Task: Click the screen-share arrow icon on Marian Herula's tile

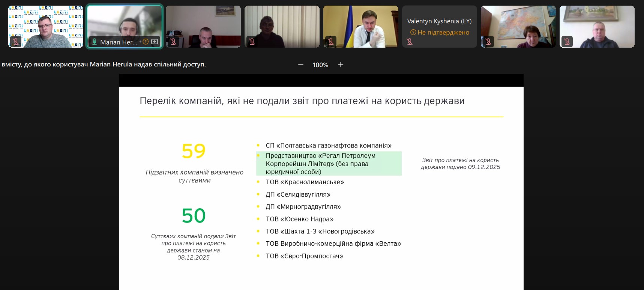Action: (155, 42)
